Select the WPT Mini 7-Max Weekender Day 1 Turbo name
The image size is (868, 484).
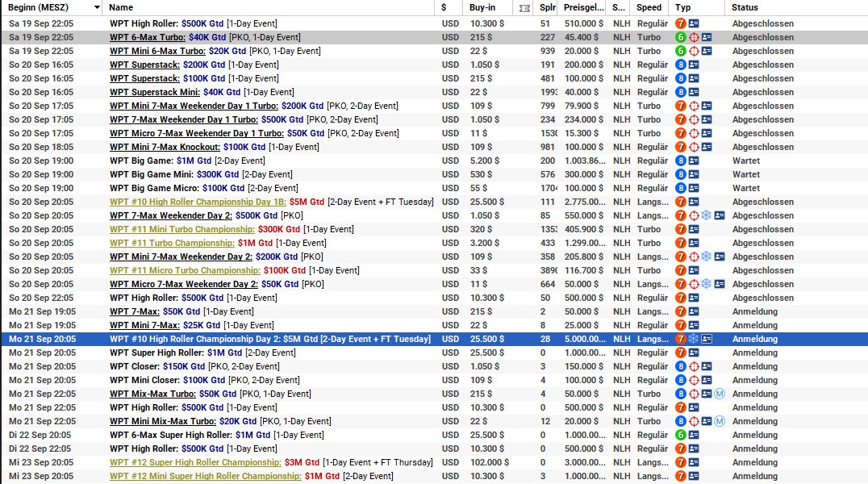click(194, 106)
